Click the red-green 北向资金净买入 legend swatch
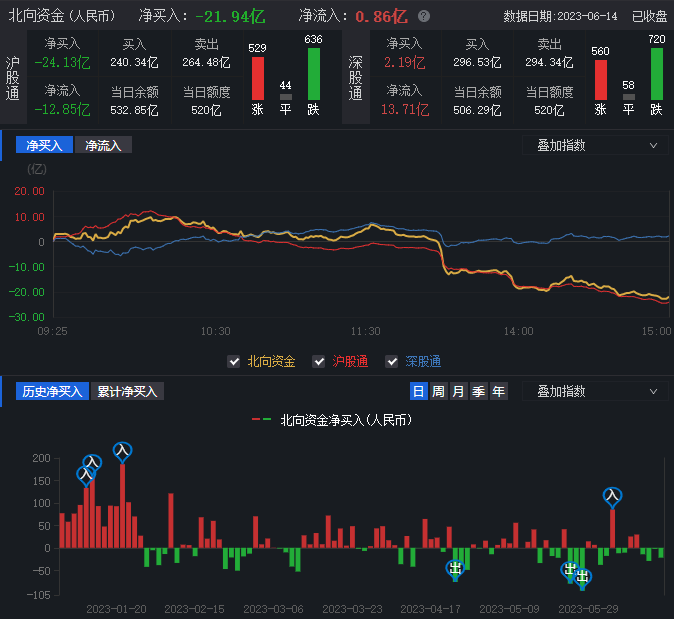 tap(262, 421)
